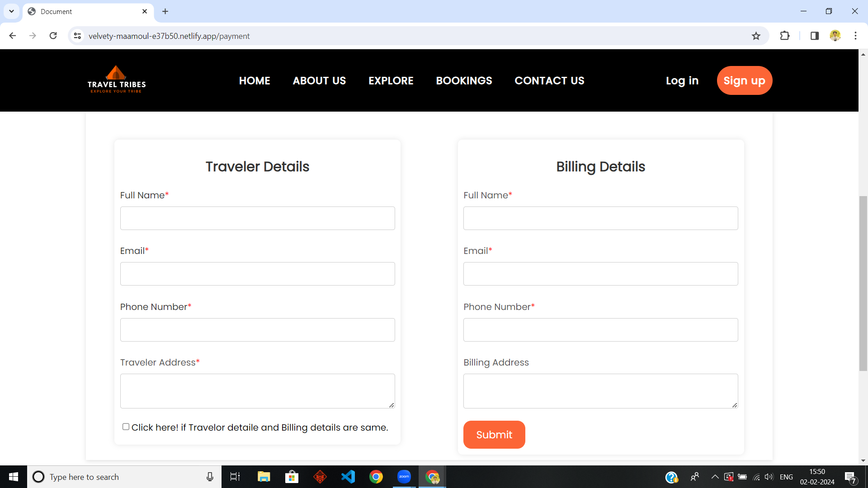Click the orange Sign up button
Image resolution: width=868 pixels, height=488 pixels.
[x=745, y=80]
